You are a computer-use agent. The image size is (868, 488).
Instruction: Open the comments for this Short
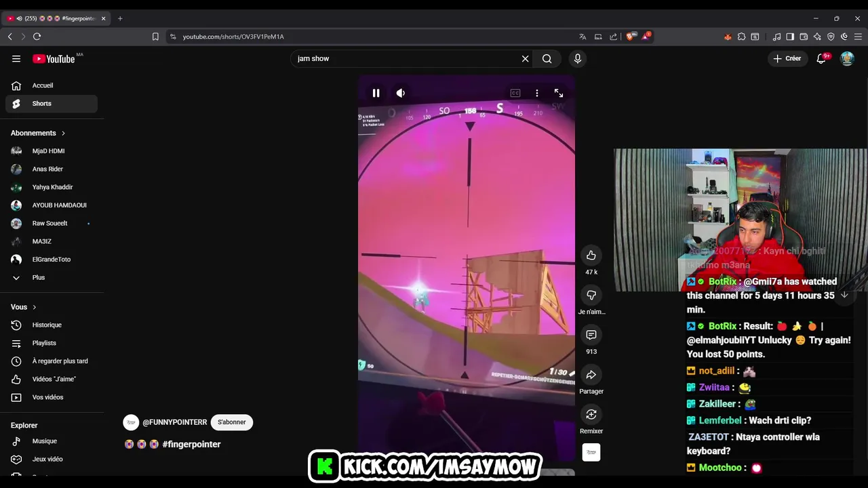click(x=591, y=335)
